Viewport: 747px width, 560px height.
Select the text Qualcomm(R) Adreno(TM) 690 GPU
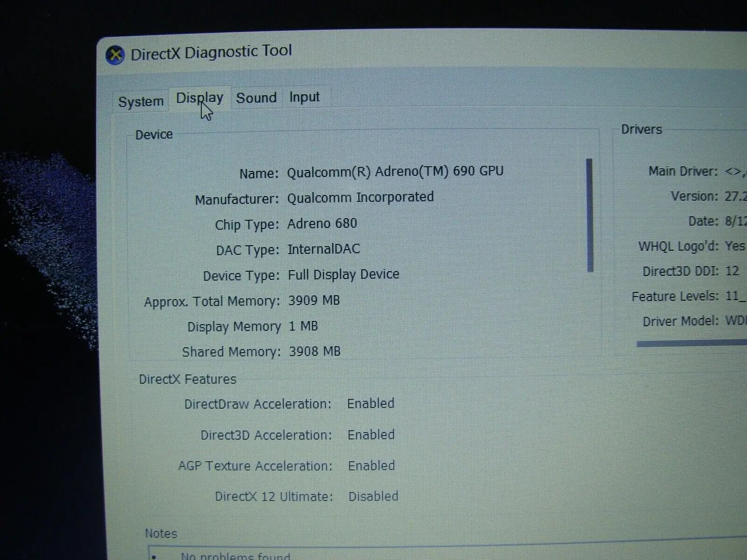[395, 171]
